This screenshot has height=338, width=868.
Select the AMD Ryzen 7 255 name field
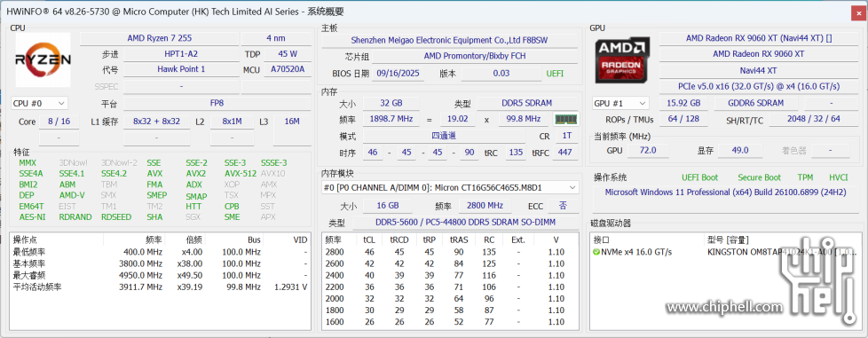point(160,39)
